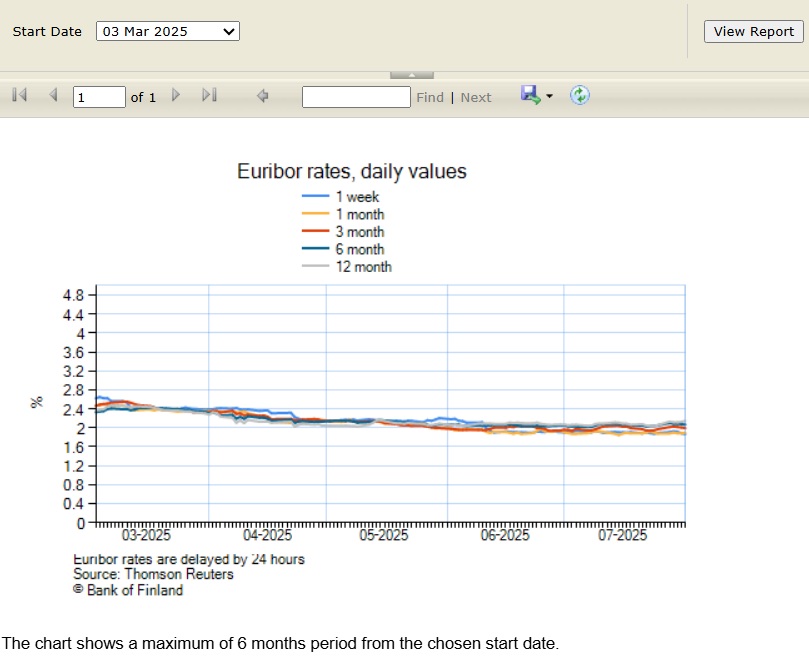Click the 'of 1' page count text

pyautogui.click(x=143, y=98)
